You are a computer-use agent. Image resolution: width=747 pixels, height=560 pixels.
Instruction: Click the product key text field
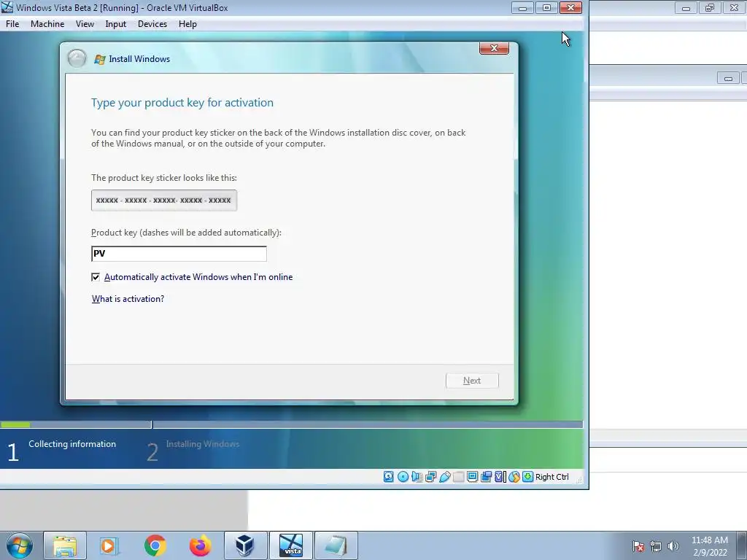[x=179, y=254]
